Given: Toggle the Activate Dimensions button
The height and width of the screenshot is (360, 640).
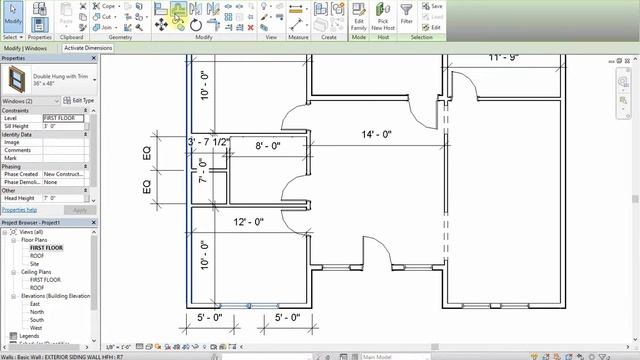Looking at the screenshot, I should pyautogui.click(x=88, y=48).
